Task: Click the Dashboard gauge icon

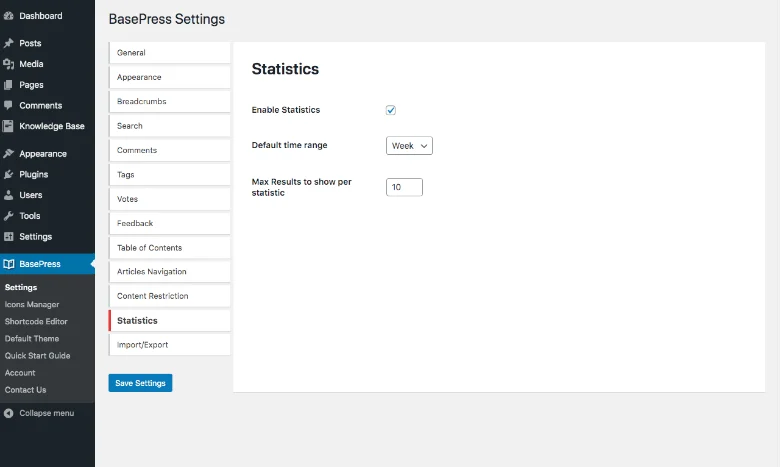Action: coord(8,16)
